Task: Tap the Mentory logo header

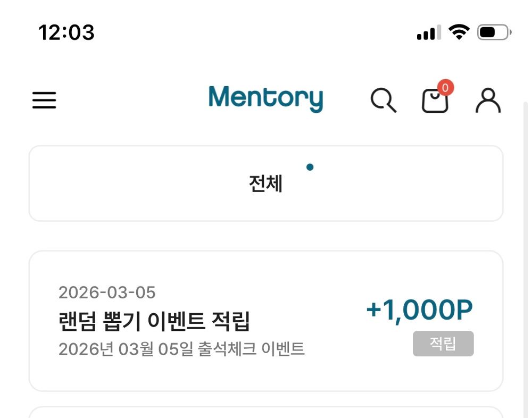Action: (x=266, y=99)
